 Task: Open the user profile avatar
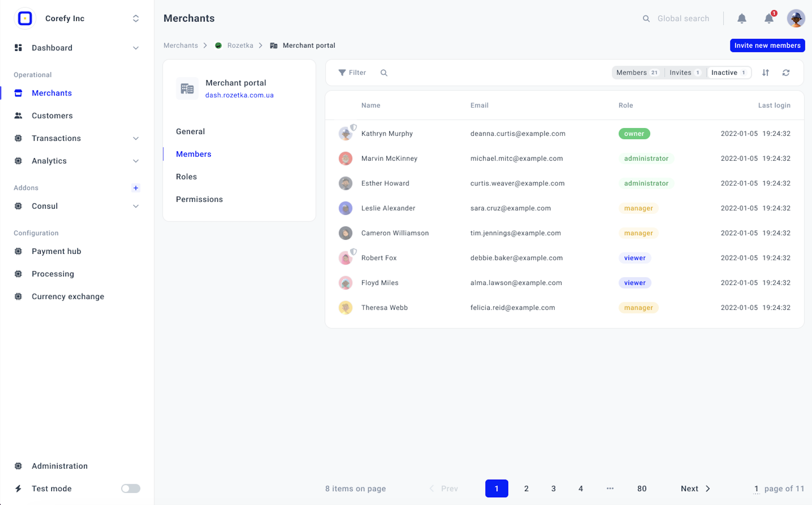[796, 18]
